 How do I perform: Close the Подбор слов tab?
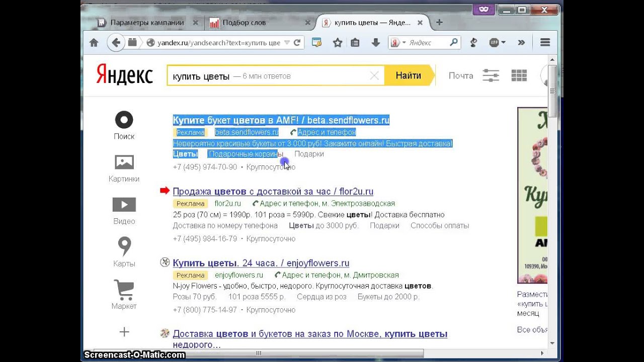pos(308,23)
